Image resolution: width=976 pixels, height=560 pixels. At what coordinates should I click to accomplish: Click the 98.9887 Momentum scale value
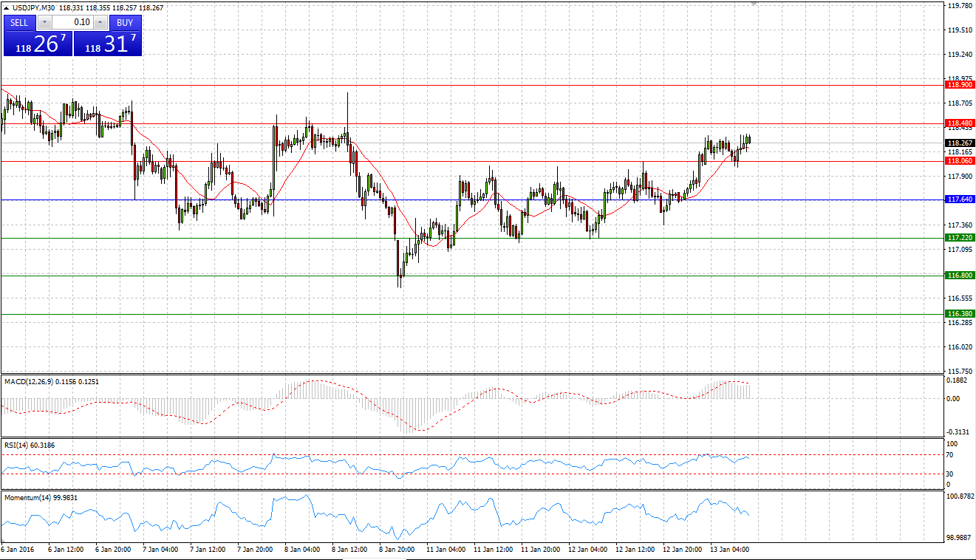[x=959, y=539]
